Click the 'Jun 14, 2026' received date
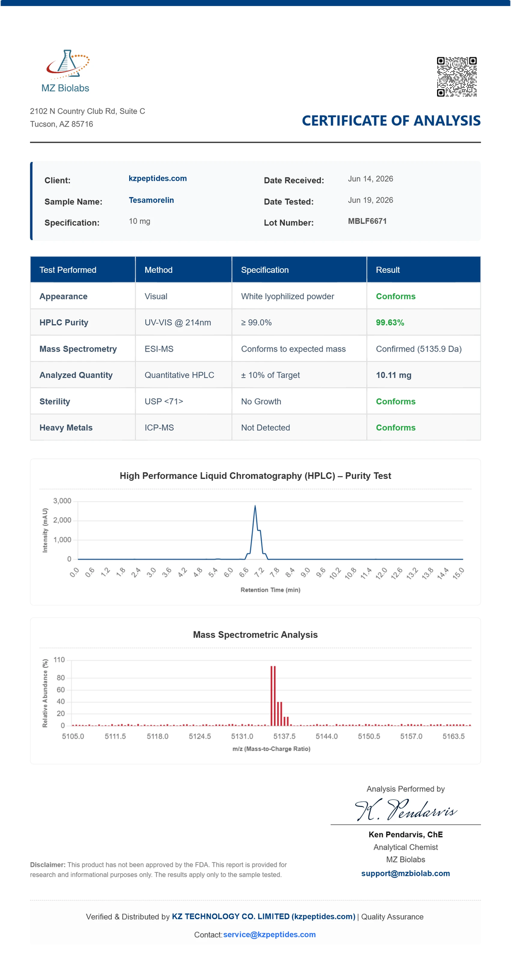 (370, 179)
